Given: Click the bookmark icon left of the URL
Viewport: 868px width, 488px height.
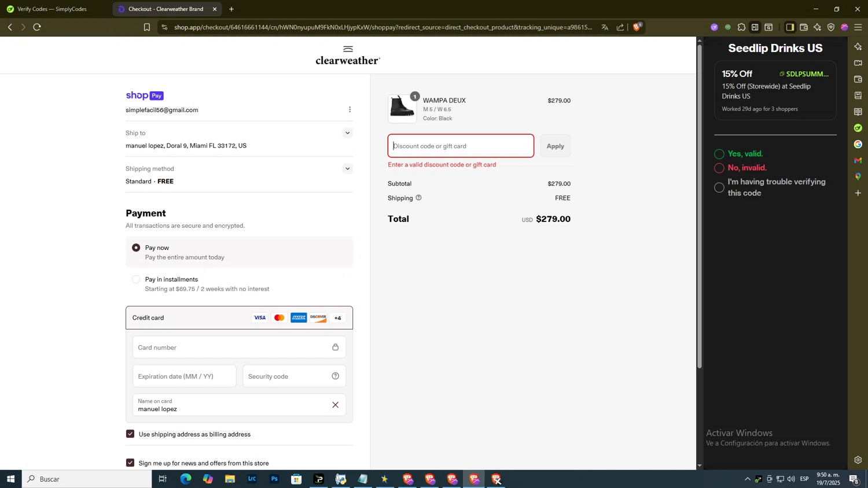Looking at the screenshot, I should tap(146, 27).
